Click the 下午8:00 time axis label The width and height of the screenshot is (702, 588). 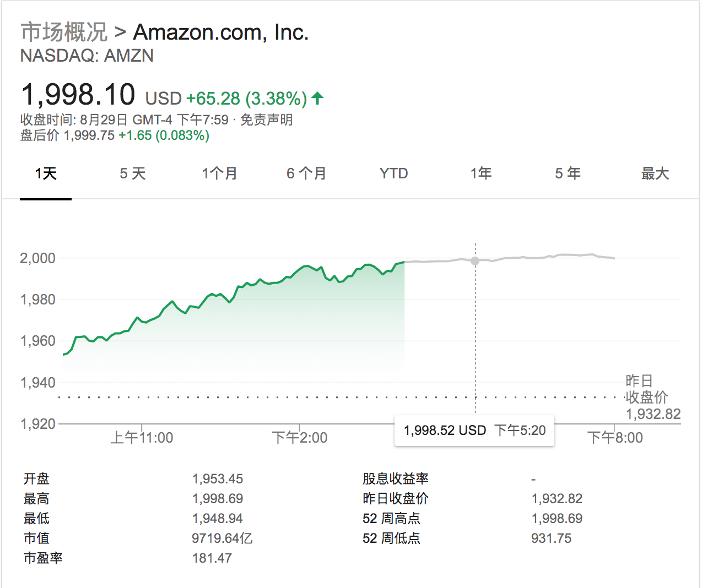pyautogui.click(x=615, y=438)
